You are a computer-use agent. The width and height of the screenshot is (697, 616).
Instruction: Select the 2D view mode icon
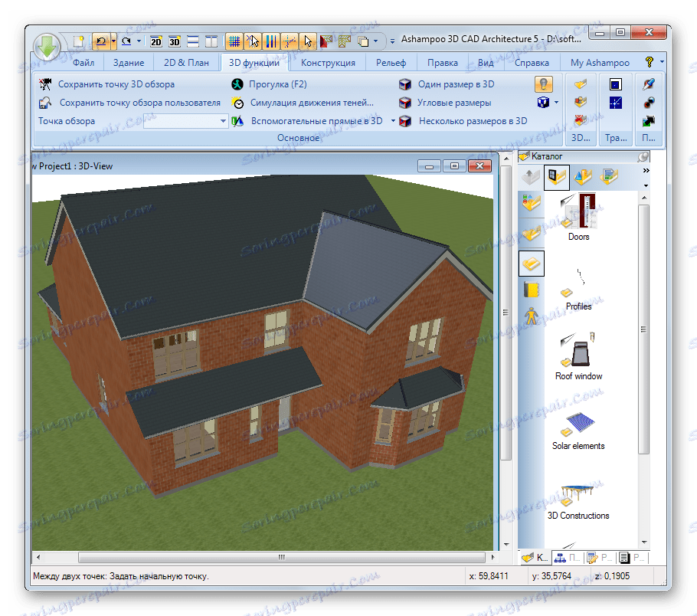pos(158,42)
